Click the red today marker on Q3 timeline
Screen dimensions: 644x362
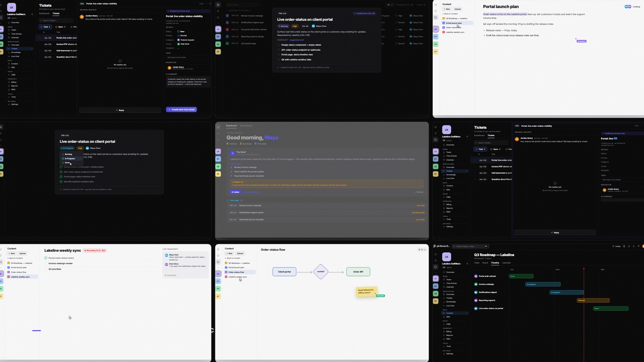point(584,314)
